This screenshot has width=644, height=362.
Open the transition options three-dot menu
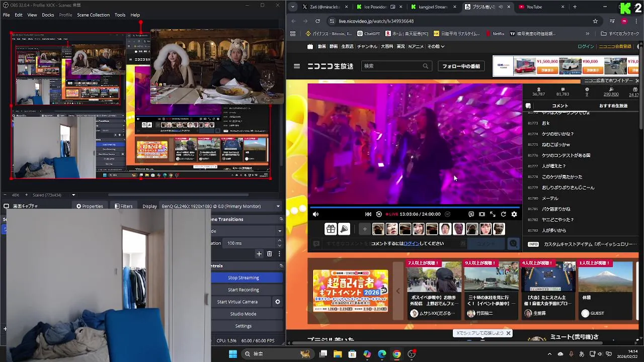pos(279,254)
